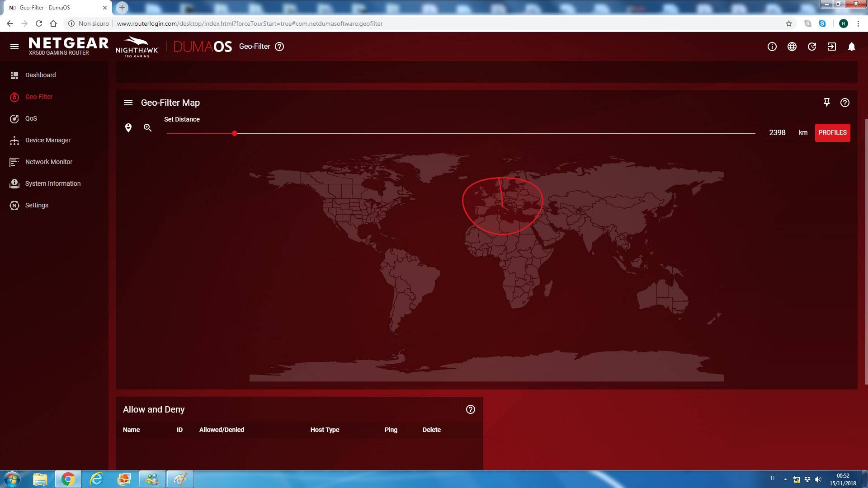
Task: Open Internet Explorer from taskbar
Action: pos(96,479)
